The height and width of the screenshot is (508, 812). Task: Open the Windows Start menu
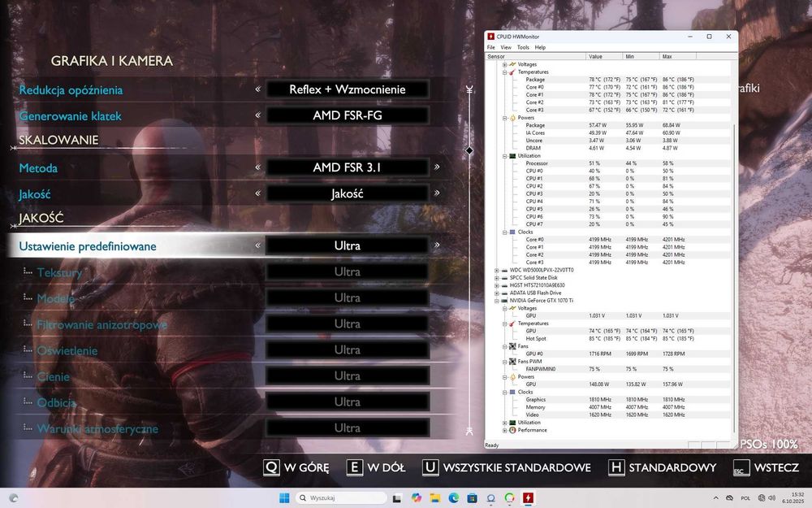click(284, 497)
